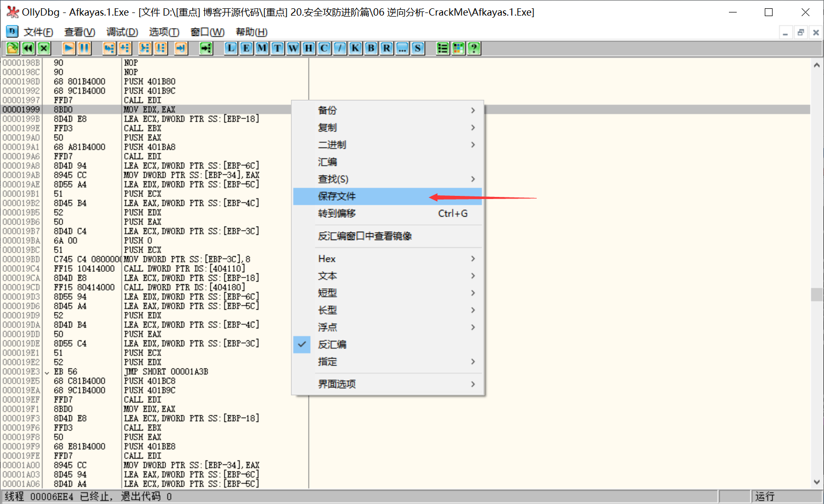Click the Run program play icon
The image size is (824, 504).
69,48
